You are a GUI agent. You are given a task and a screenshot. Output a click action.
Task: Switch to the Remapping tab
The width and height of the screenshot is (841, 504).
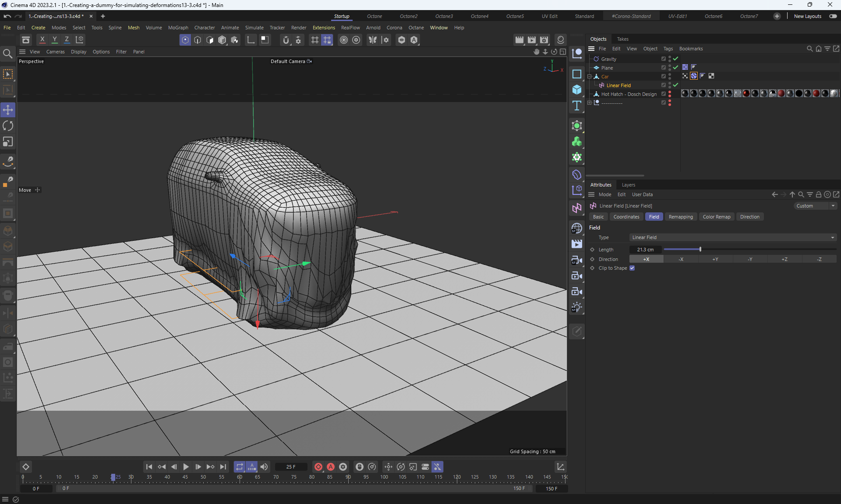tap(680, 217)
